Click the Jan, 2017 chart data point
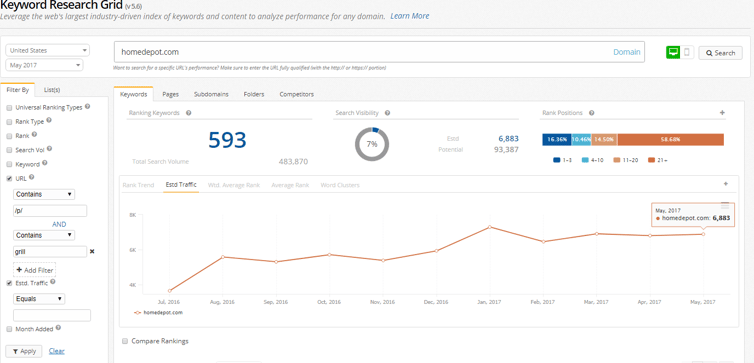 (x=490, y=227)
